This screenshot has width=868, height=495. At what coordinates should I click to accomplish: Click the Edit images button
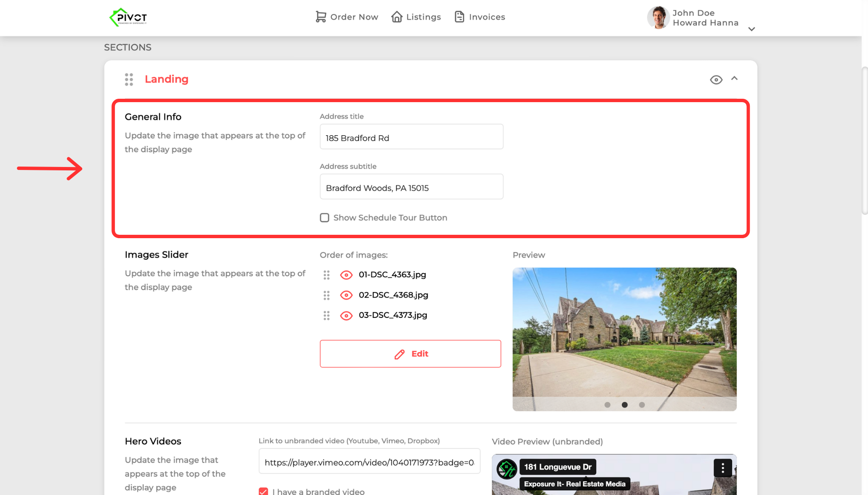coord(410,354)
